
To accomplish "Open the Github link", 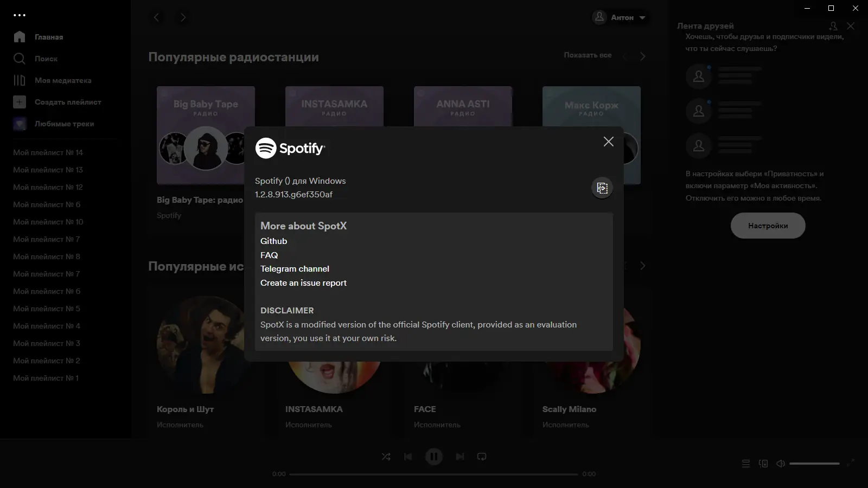I will 273,241.
